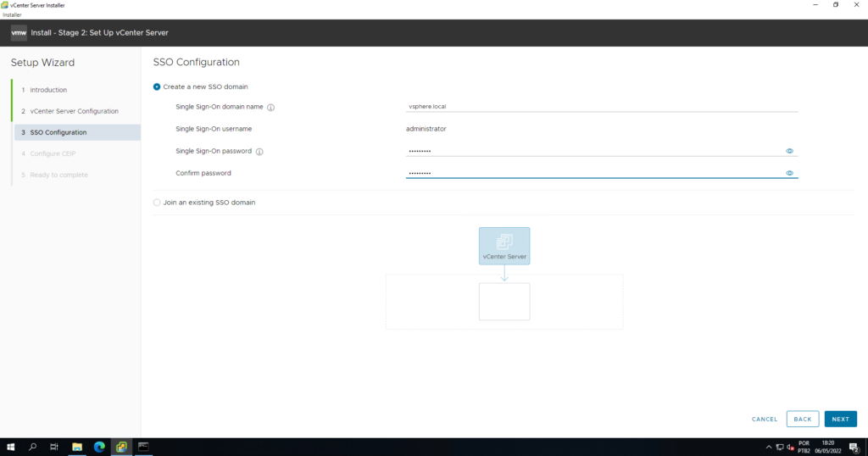Click the administrator username text
868x456 pixels.
pos(426,129)
